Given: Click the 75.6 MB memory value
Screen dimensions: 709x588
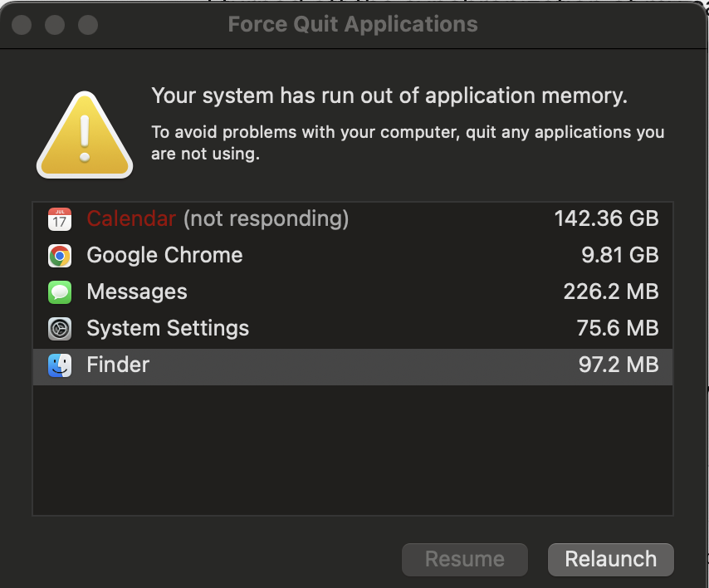Looking at the screenshot, I should (x=617, y=329).
